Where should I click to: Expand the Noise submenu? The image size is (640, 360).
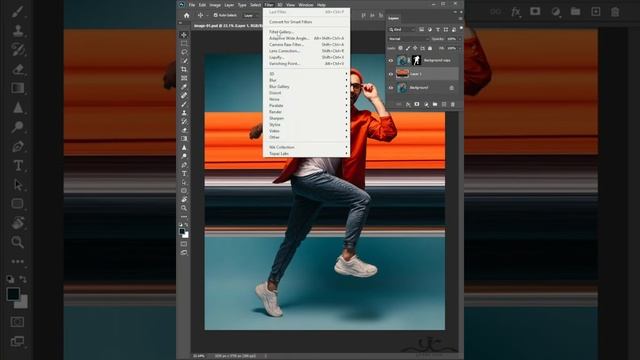307,99
